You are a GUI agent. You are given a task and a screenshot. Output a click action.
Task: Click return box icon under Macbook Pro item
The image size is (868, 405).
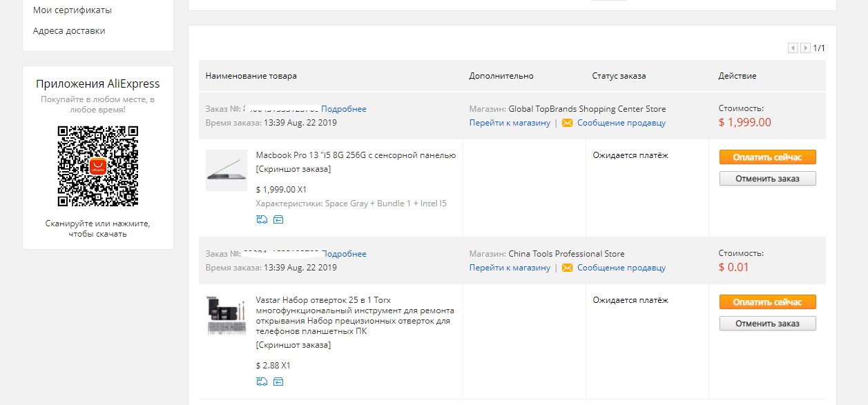click(x=278, y=220)
